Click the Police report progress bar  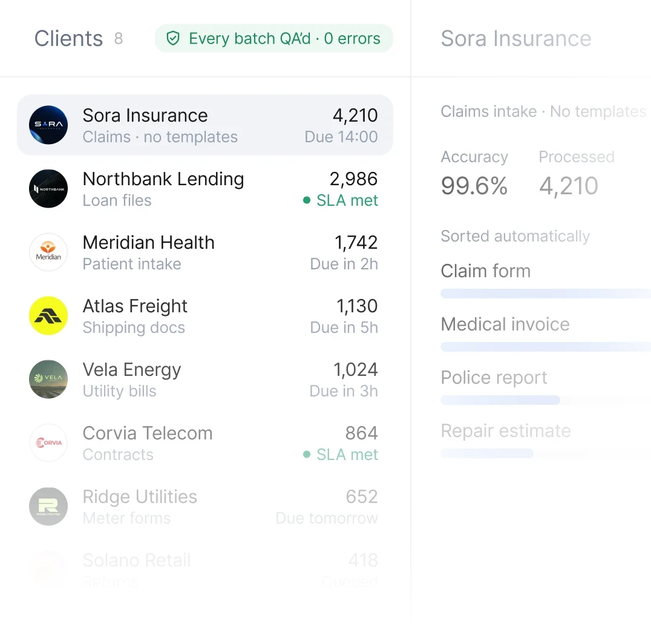(500, 400)
